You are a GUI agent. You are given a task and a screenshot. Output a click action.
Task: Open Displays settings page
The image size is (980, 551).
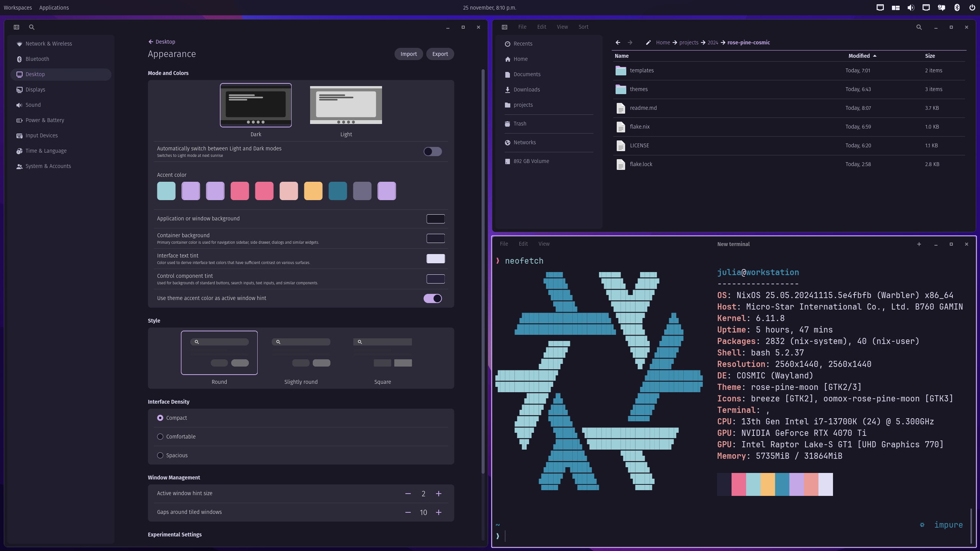pyautogui.click(x=61, y=90)
